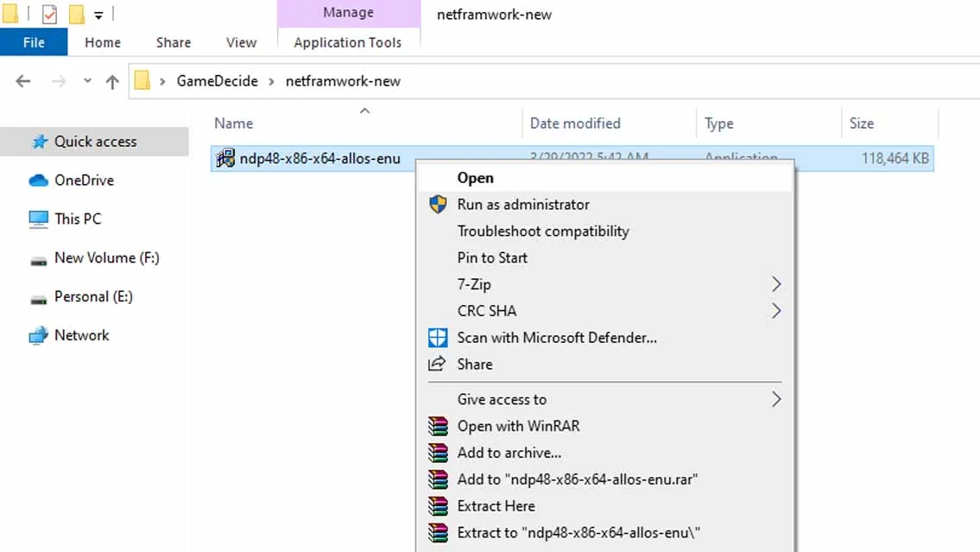Click the Microsoft Defender shield icon
980x552 pixels.
[x=438, y=338]
